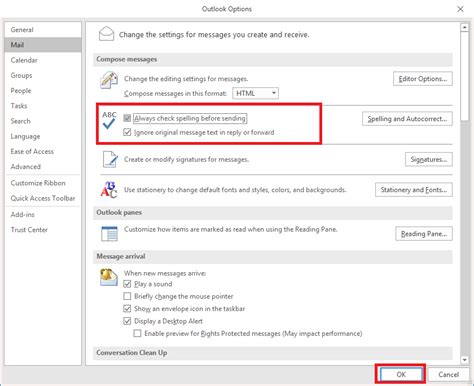Click the 'When new messages arrive:' label

pos(165,273)
